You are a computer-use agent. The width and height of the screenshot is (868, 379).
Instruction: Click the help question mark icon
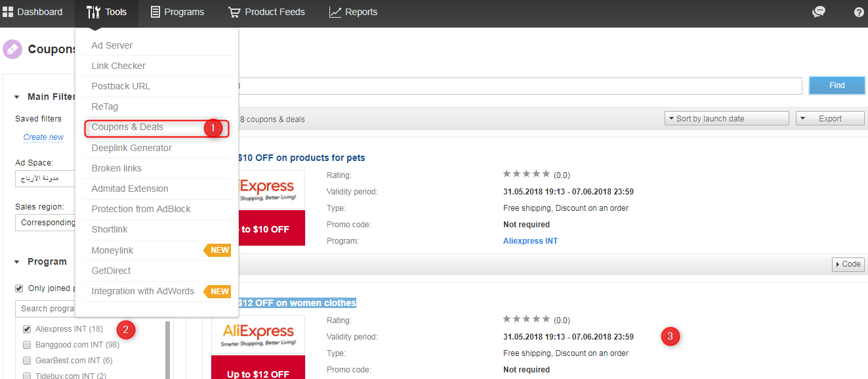859,12
